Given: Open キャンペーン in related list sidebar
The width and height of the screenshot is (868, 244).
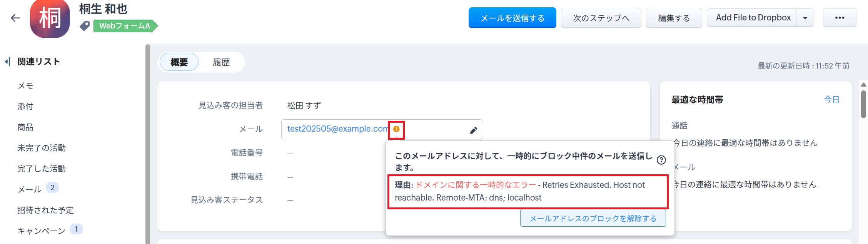Looking at the screenshot, I should tap(42, 231).
